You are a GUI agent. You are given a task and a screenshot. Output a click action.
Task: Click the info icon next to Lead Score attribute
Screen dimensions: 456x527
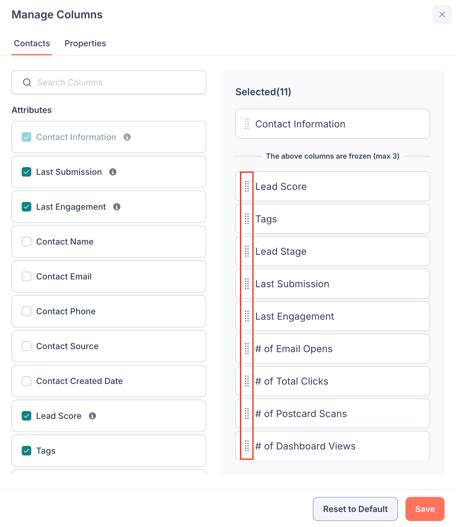tap(92, 416)
